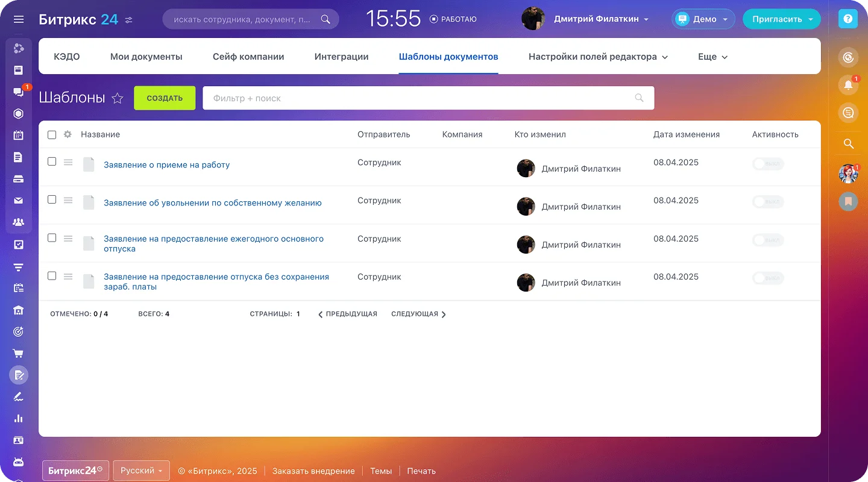Open the hamburger main menu icon
Viewport: 868px width, 482px height.
(19, 19)
